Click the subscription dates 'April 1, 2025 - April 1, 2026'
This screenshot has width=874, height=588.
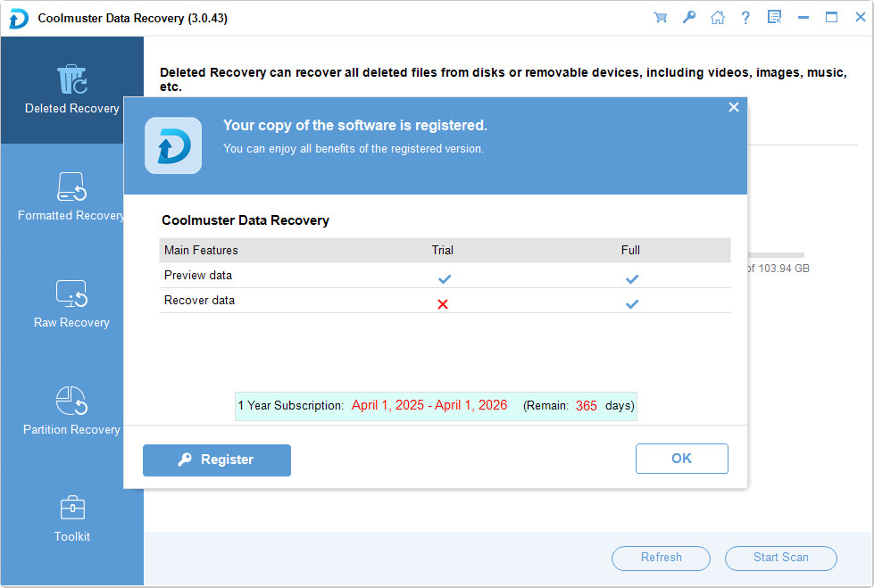(x=429, y=405)
